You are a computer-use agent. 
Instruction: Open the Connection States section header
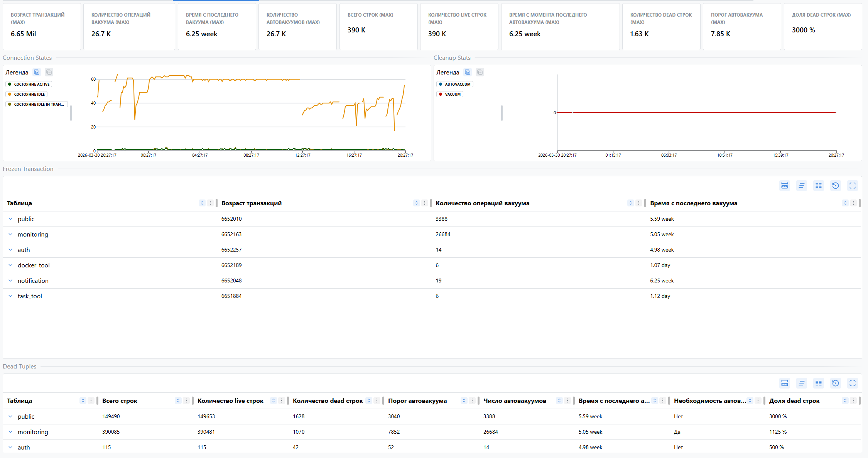pyautogui.click(x=27, y=57)
